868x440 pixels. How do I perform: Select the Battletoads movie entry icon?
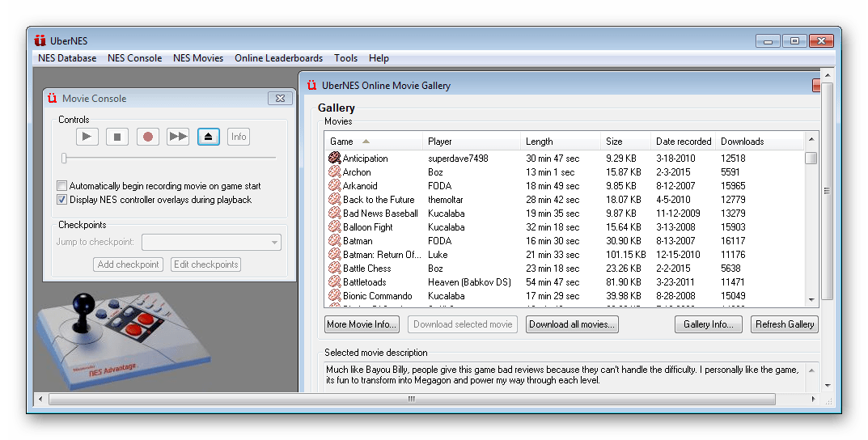(334, 282)
